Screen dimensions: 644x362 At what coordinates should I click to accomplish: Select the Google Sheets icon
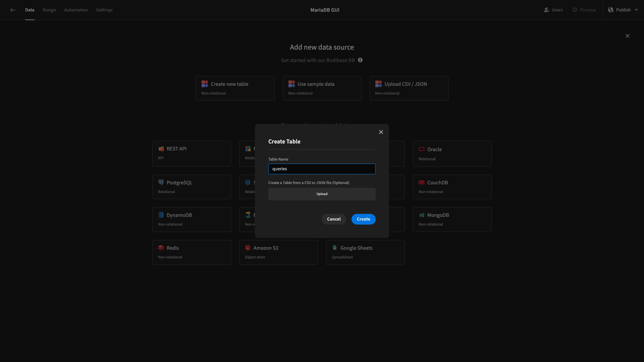(x=335, y=248)
